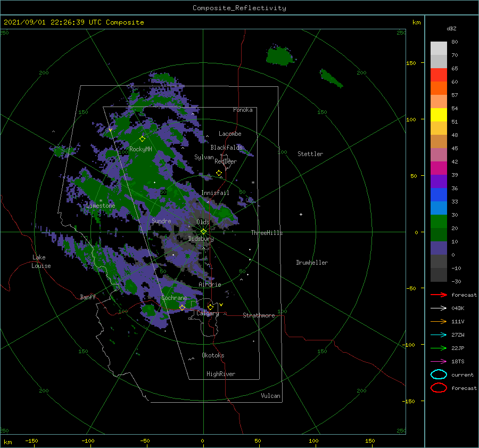Click the Vulcan town label
Viewport: 479px width, 448px height.
(270, 396)
